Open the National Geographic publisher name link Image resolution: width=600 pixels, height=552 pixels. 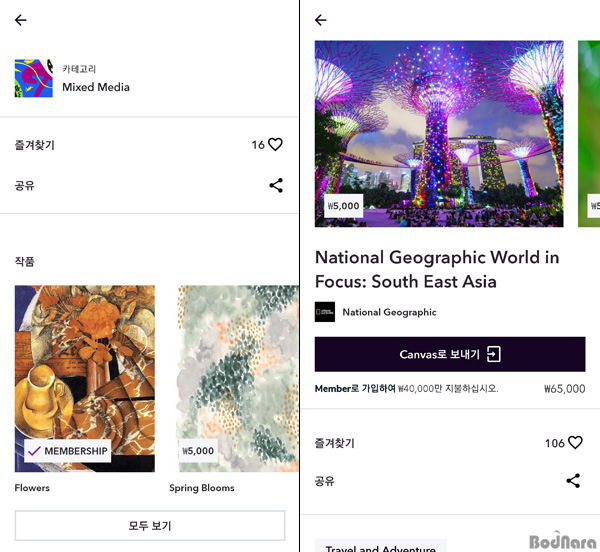click(x=389, y=312)
